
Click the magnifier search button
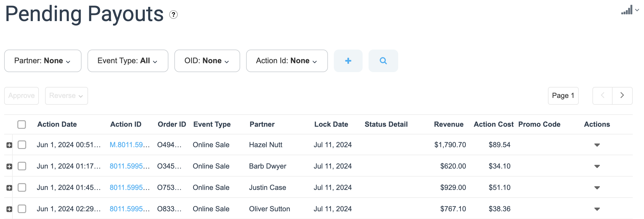[383, 61]
